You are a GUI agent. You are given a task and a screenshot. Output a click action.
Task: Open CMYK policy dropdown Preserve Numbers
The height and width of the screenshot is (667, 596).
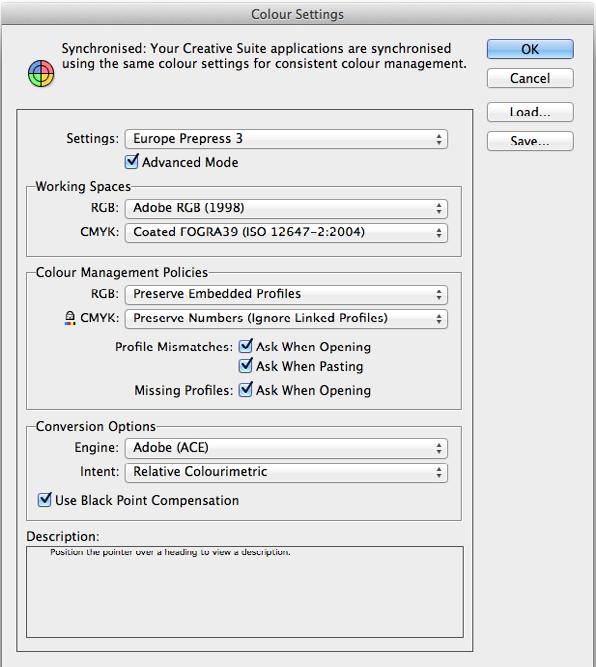point(286,318)
